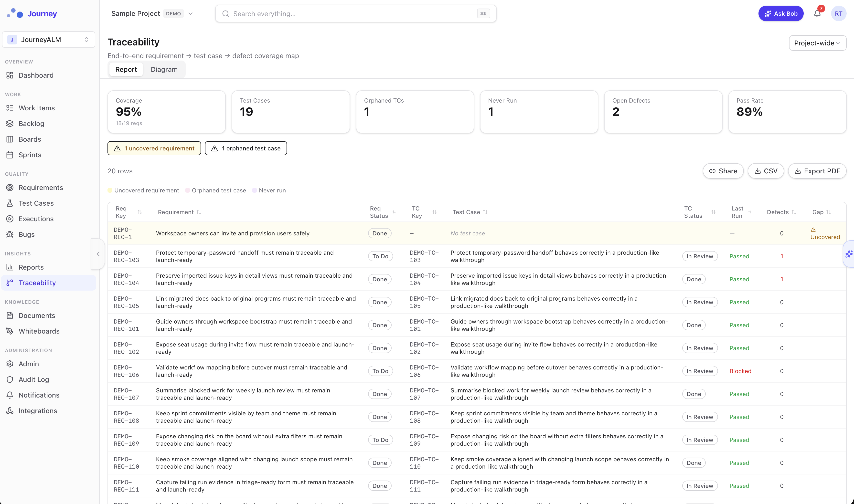This screenshot has height=504, width=854.
Task: Focus the Search everything field
Action: pyautogui.click(x=353, y=14)
